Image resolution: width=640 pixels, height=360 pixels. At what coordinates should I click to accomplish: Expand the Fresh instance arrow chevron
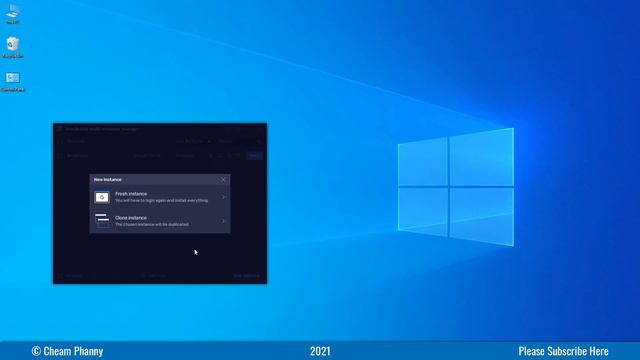(x=223, y=197)
